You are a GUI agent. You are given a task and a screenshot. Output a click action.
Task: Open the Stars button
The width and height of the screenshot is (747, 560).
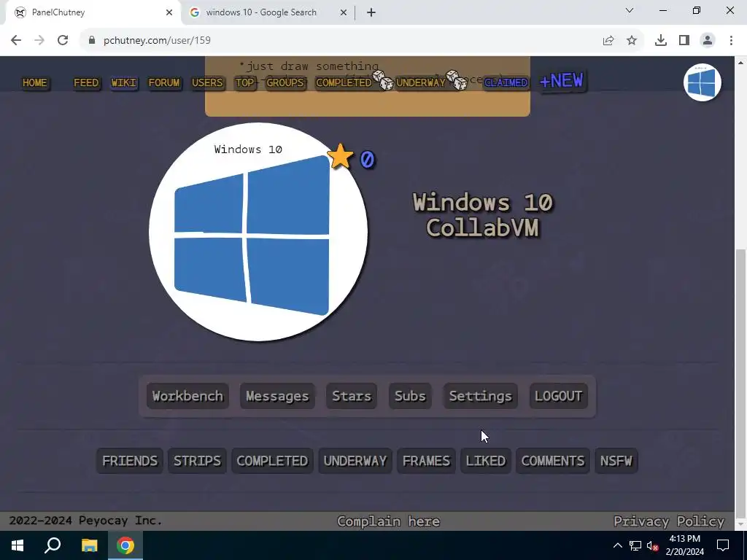tap(352, 396)
